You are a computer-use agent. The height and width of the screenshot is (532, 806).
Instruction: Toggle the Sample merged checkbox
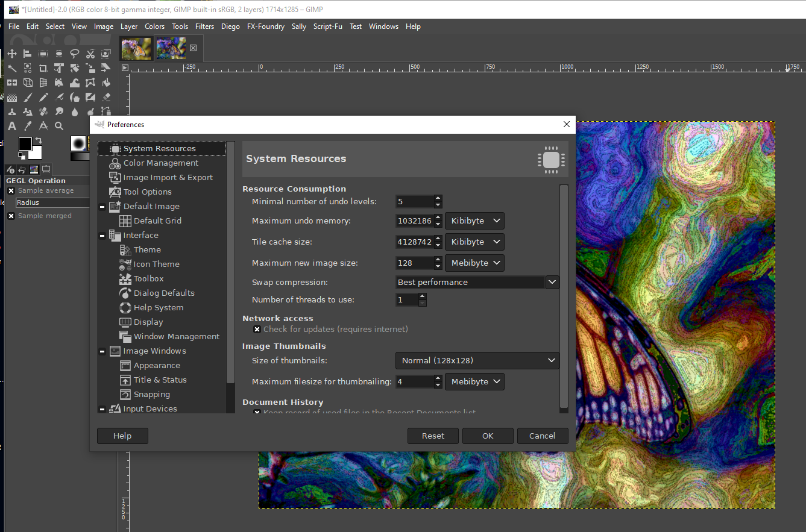click(11, 216)
